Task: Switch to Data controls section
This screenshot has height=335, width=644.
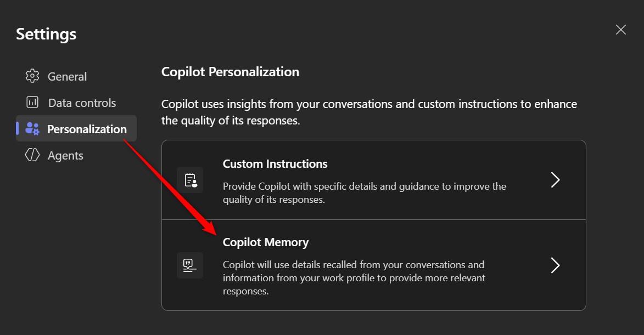Action: pos(82,103)
